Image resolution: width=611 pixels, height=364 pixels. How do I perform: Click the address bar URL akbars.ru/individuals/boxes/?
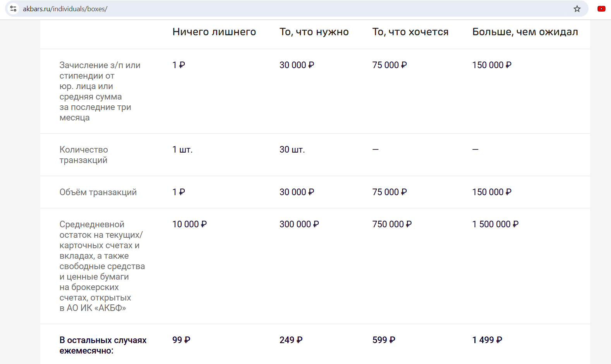(65, 9)
